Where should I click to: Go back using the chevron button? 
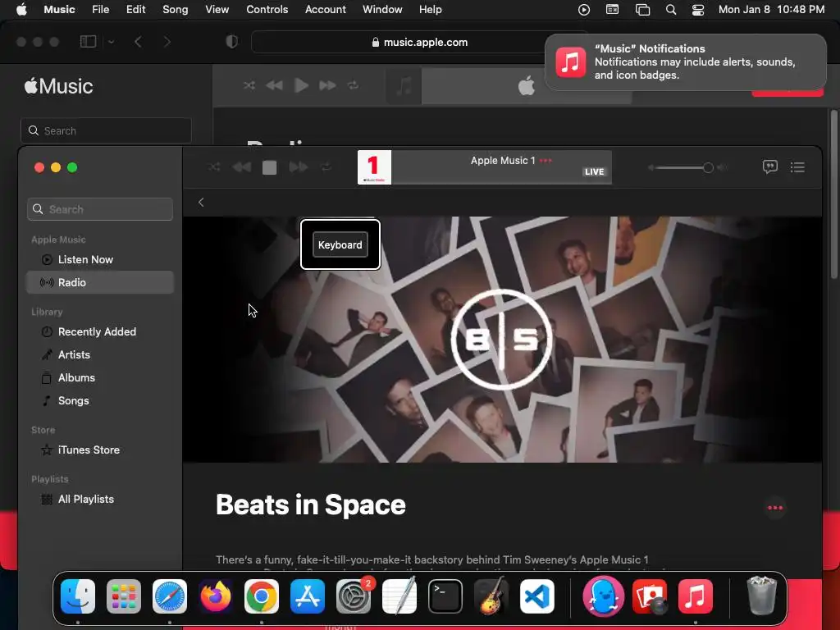tap(201, 202)
